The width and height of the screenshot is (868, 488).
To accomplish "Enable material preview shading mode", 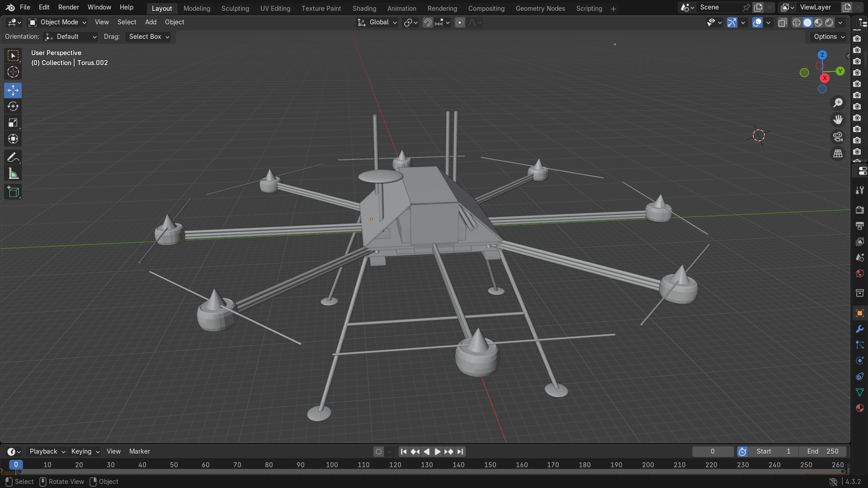I will (x=819, y=22).
